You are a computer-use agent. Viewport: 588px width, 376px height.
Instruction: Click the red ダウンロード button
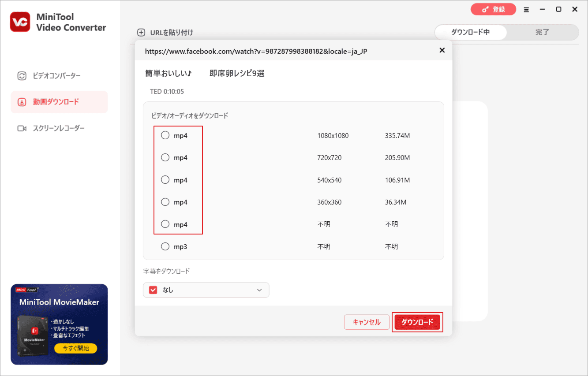(x=417, y=322)
